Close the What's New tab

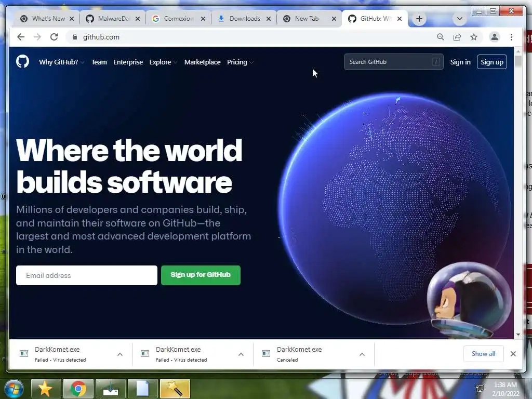point(72,19)
